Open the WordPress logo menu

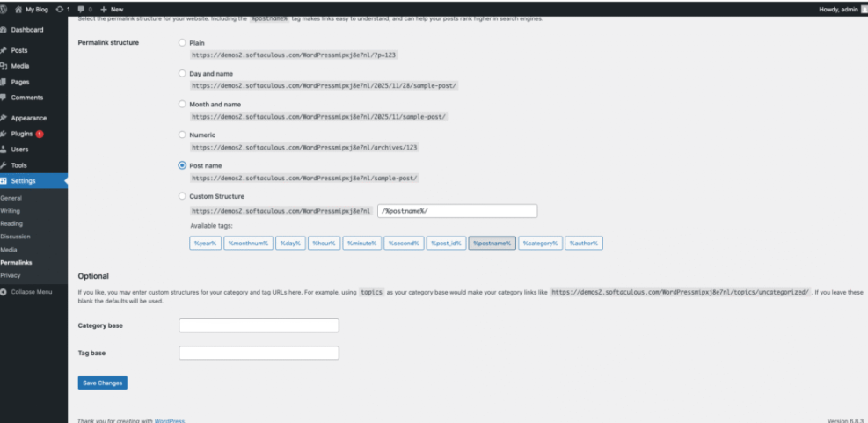4,10
